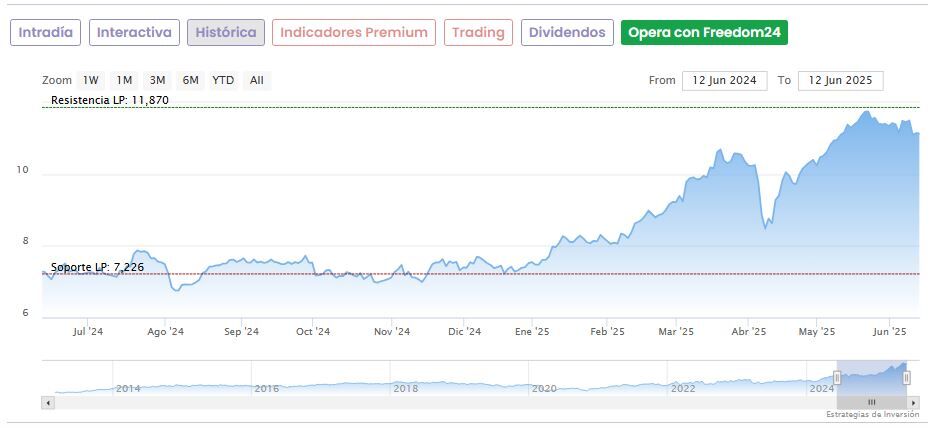Select the 1M zoom range
The width and height of the screenshot is (936, 428).
pos(124,80)
